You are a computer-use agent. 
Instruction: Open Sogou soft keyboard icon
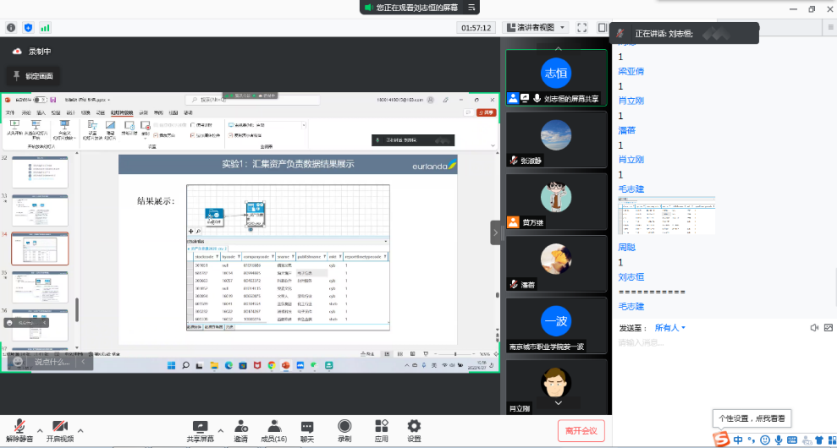[792, 440]
